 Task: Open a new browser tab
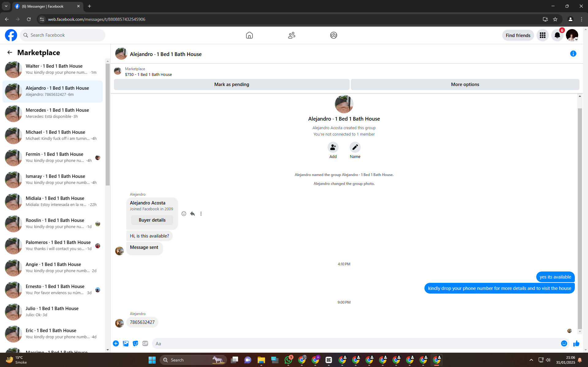[x=89, y=6]
